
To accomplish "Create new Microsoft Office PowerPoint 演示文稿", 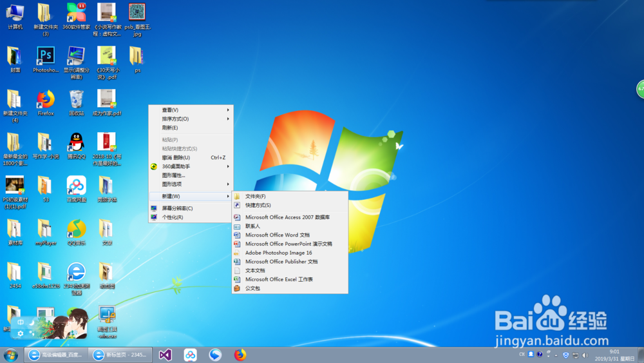I will click(x=290, y=244).
